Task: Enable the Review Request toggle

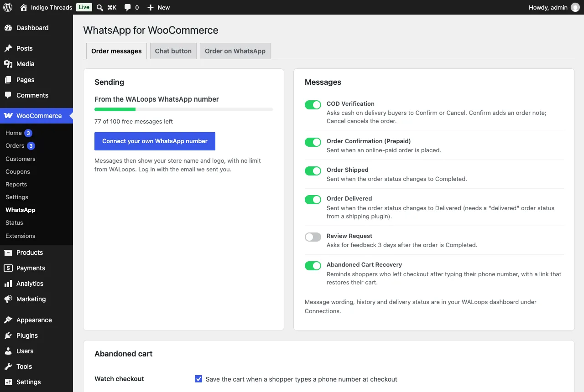Action: pyautogui.click(x=313, y=237)
